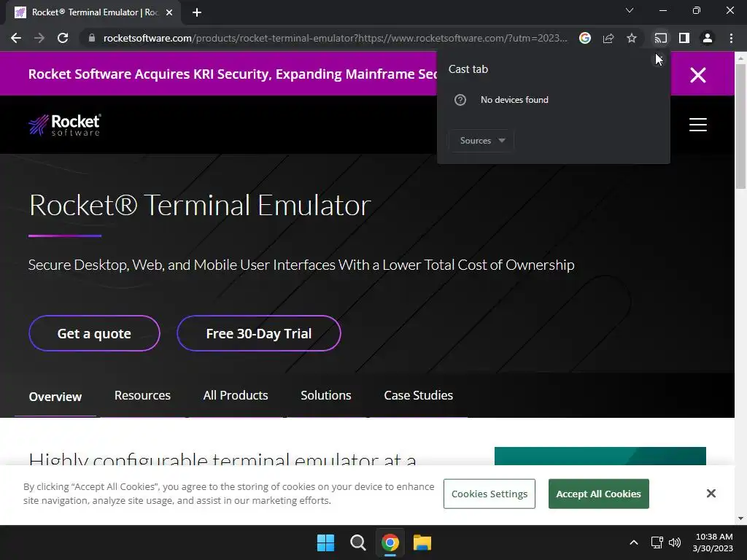
Task: Open the All Products tab
Action: click(x=236, y=395)
